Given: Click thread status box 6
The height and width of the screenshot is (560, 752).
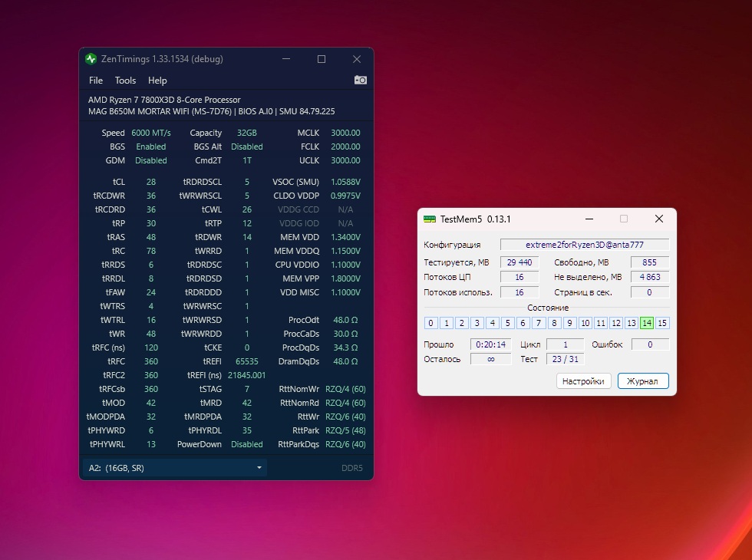Looking at the screenshot, I should click(523, 323).
